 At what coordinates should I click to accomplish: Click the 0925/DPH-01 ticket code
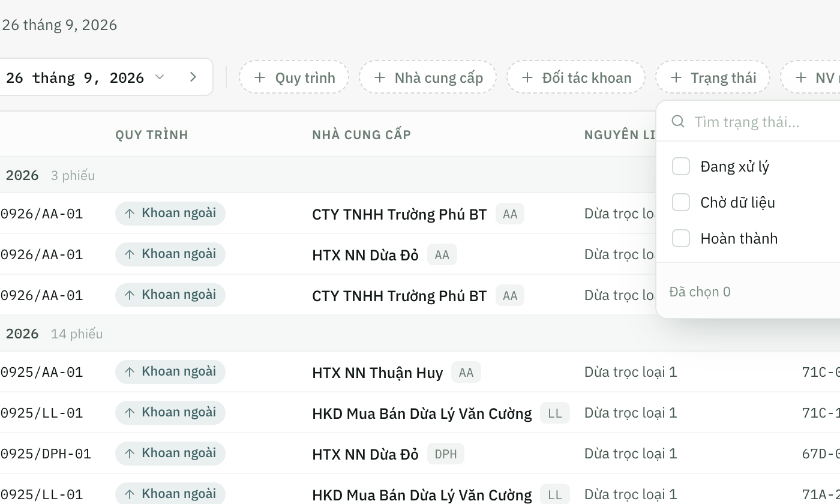(46, 454)
